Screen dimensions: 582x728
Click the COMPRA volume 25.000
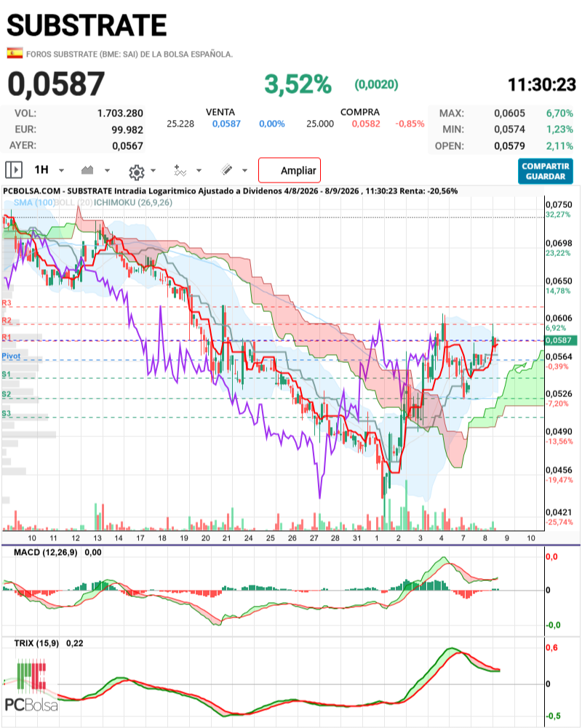pos(320,124)
